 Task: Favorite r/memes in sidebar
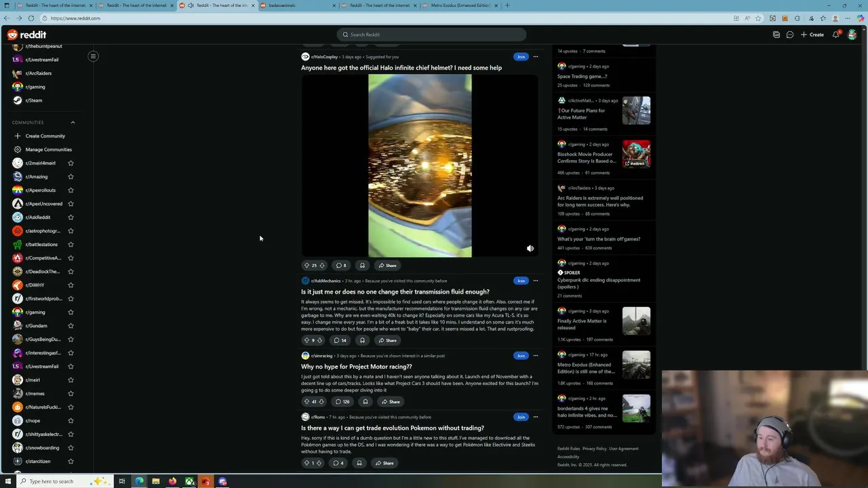pyautogui.click(x=71, y=394)
